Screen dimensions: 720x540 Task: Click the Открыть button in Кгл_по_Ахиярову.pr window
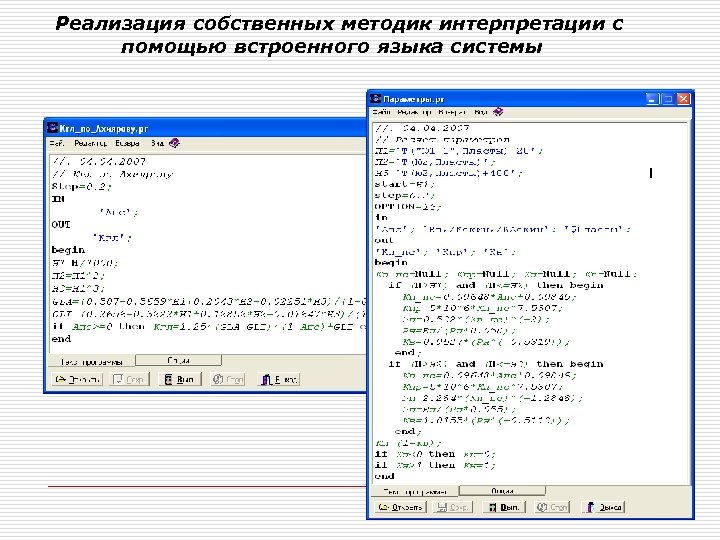[x=77, y=379]
